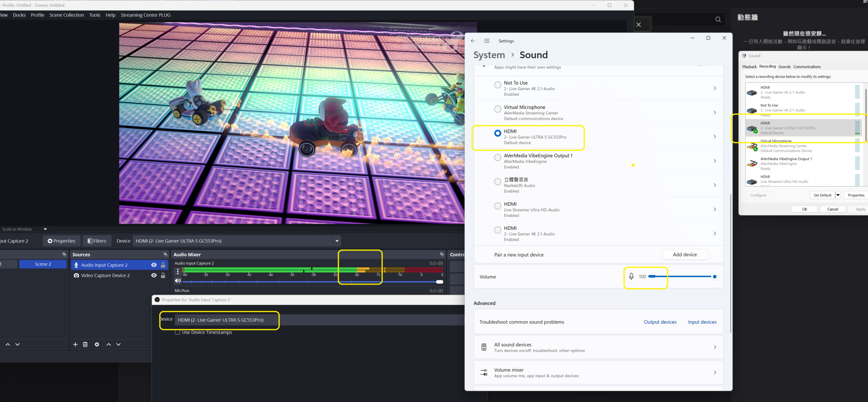This screenshot has height=402, width=868.
Task: Pop out the Audio Mixer dock
Action: pos(442,255)
